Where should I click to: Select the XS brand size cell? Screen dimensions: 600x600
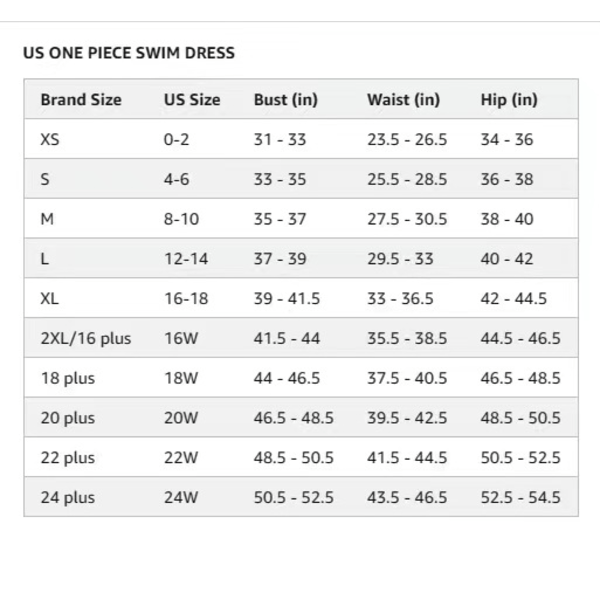coord(50,140)
